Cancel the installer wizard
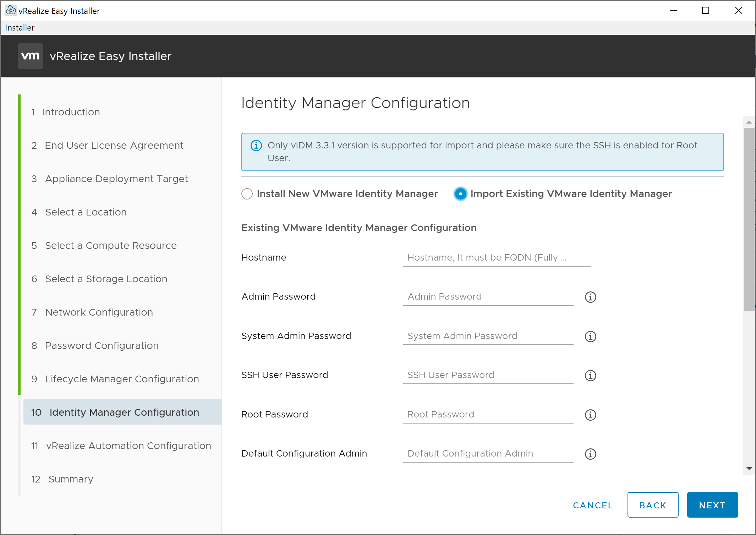Screen dimensions: 756x535 point(593,505)
